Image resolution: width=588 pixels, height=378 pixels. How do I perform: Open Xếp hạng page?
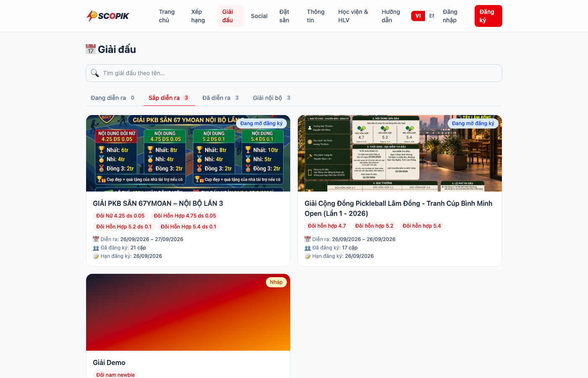coord(198,16)
